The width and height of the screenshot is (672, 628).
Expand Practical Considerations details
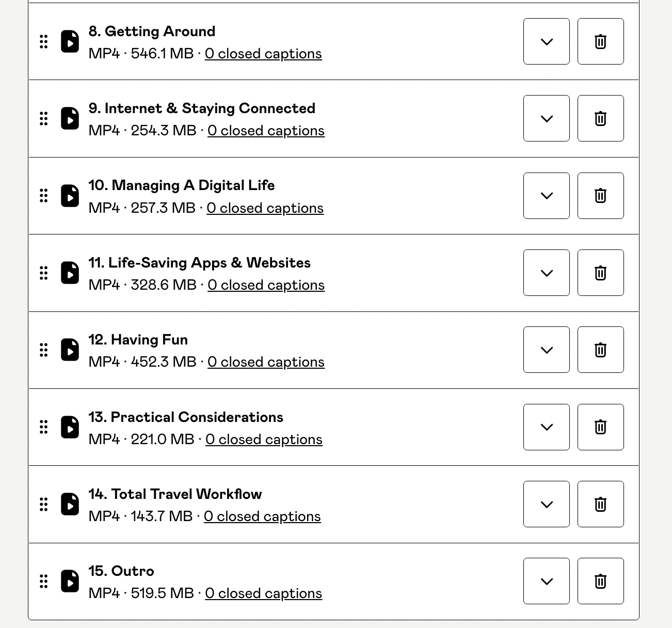pos(546,427)
